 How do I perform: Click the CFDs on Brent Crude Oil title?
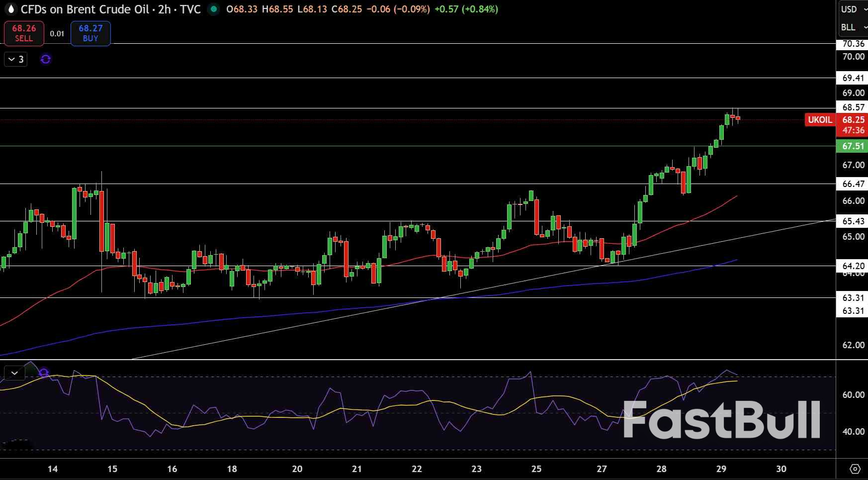point(85,9)
